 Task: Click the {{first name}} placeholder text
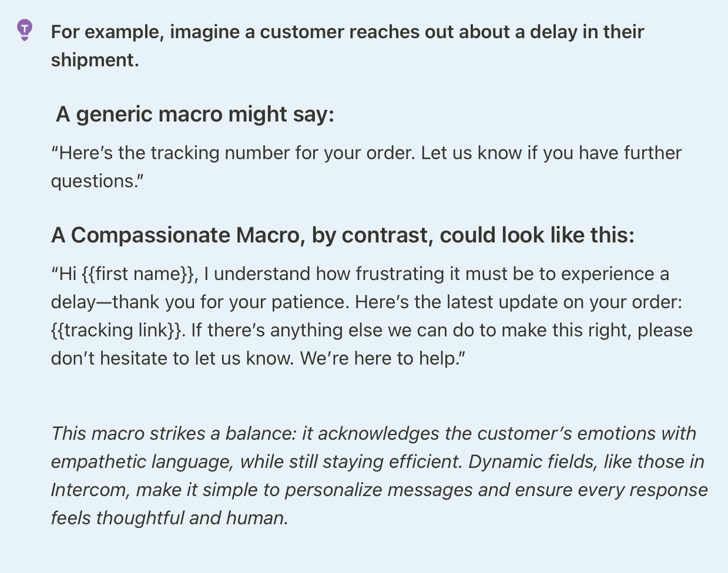pos(137,274)
